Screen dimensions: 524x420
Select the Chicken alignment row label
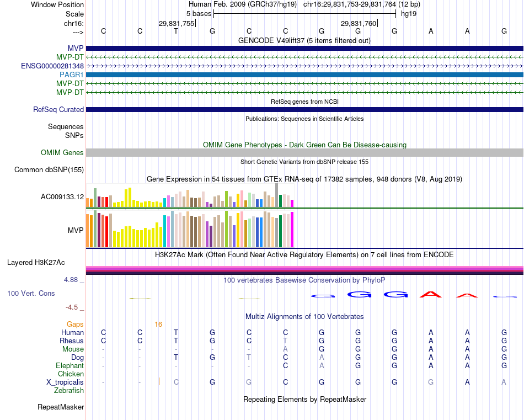(x=71, y=374)
